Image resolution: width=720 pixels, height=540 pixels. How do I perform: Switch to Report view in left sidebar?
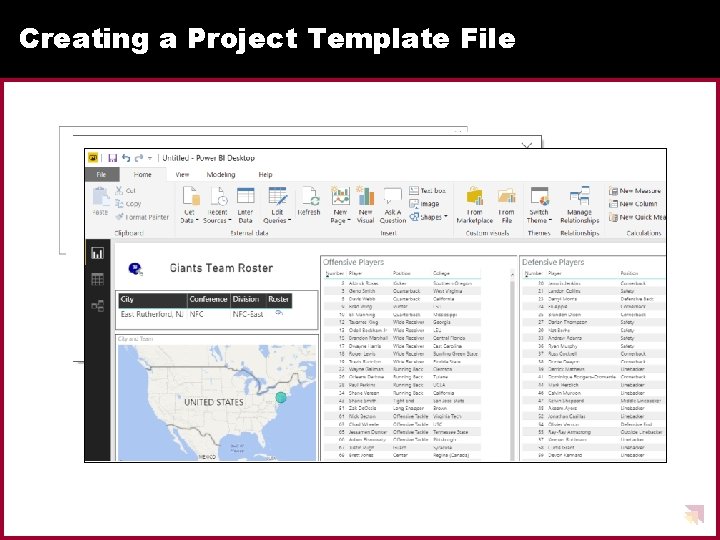point(97,253)
